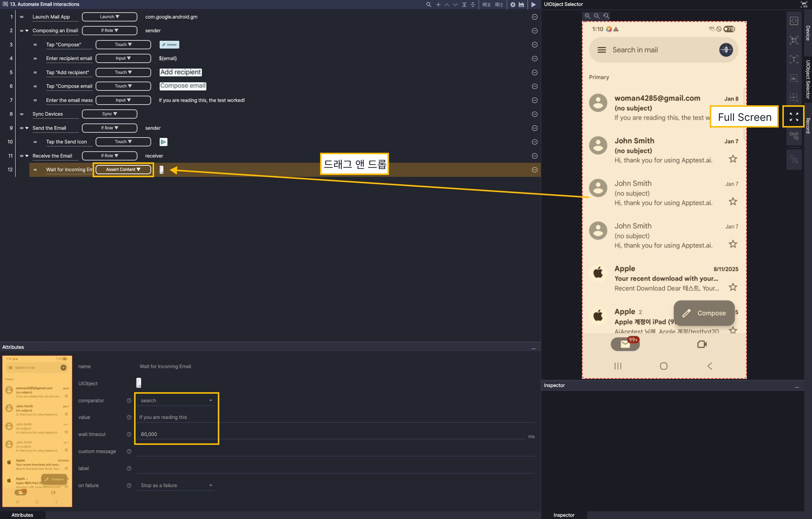
Task: Run the scenario with play button
Action: (x=533, y=4)
